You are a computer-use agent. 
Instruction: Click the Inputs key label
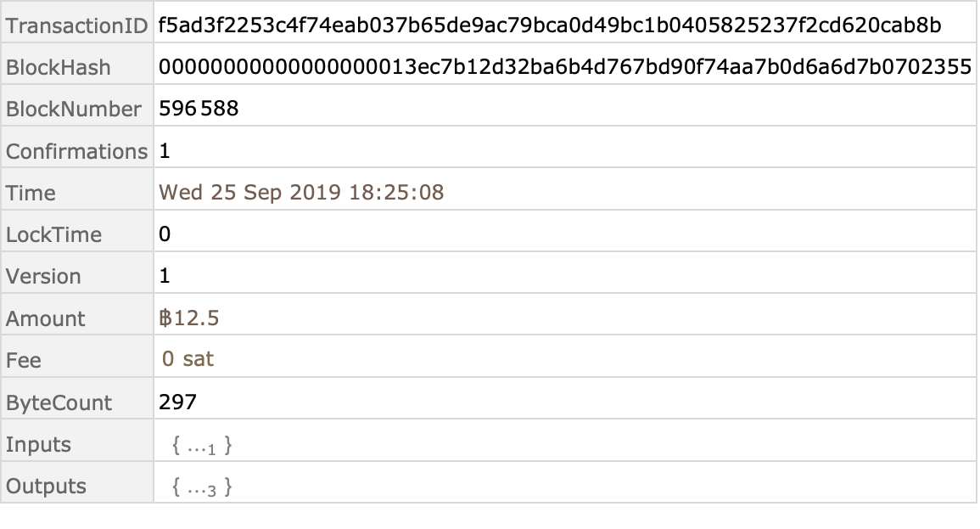click(x=38, y=445)
